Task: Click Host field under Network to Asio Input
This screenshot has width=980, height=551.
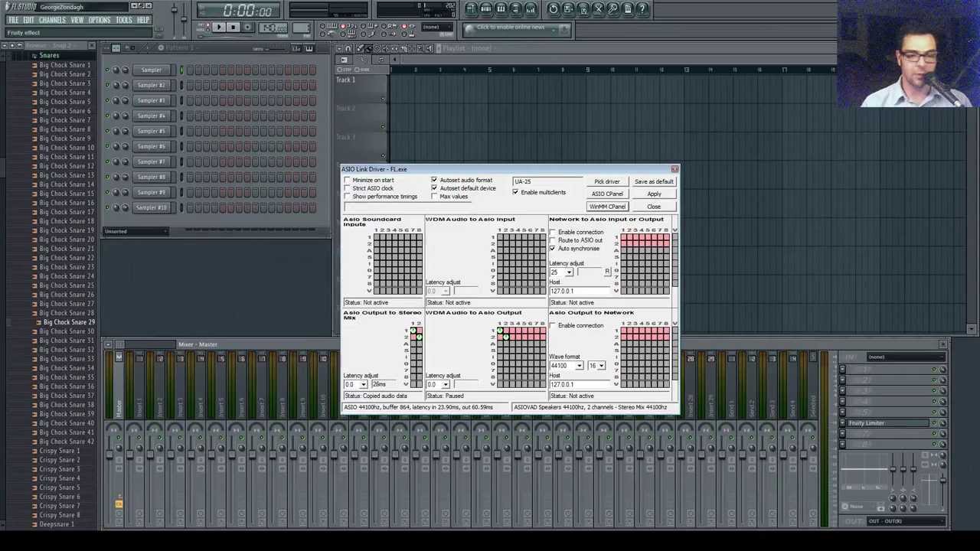Action: point(580,291)
